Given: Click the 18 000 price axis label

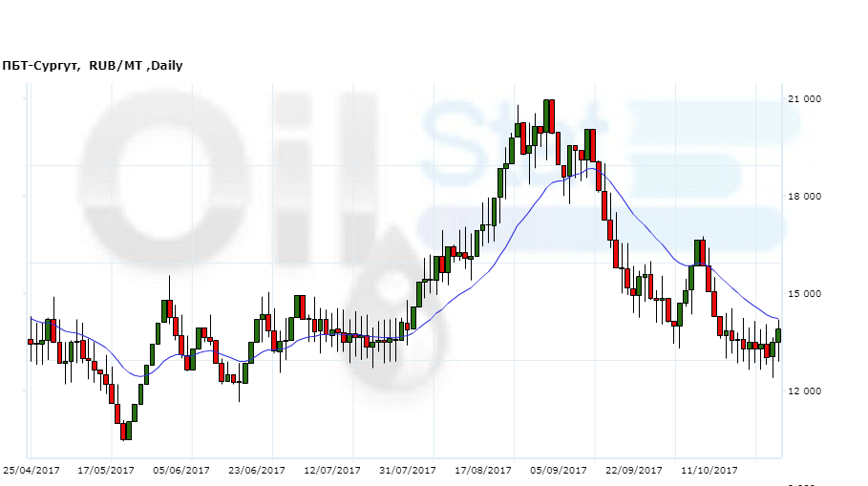Looking at the screenshot, I should (805, 198).
